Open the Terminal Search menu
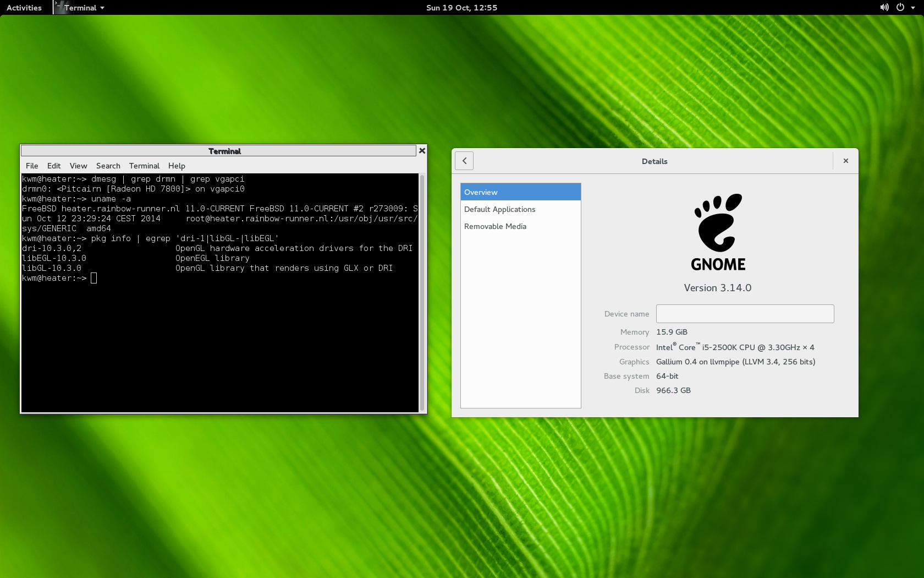This screenshot has height=578, width=924. (108, 166)
